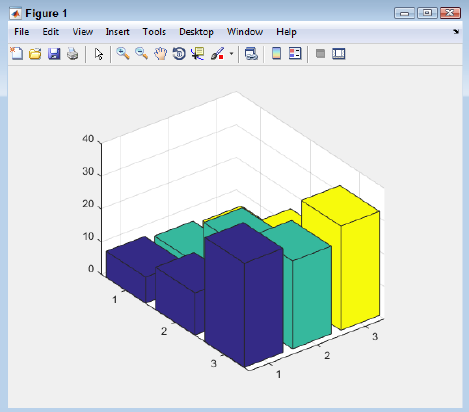Open the File menu
The width and height of the screenshot is (469, 412).
pyautogui.click(x=22, y=32)
